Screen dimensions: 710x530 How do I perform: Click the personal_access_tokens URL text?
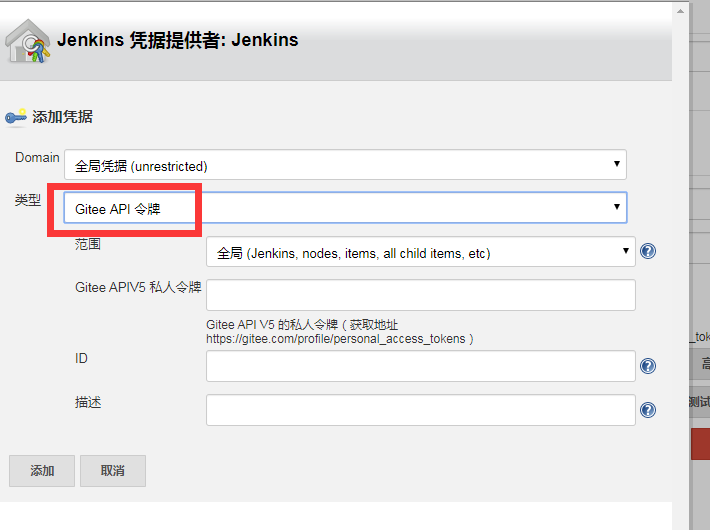(336, 339)
